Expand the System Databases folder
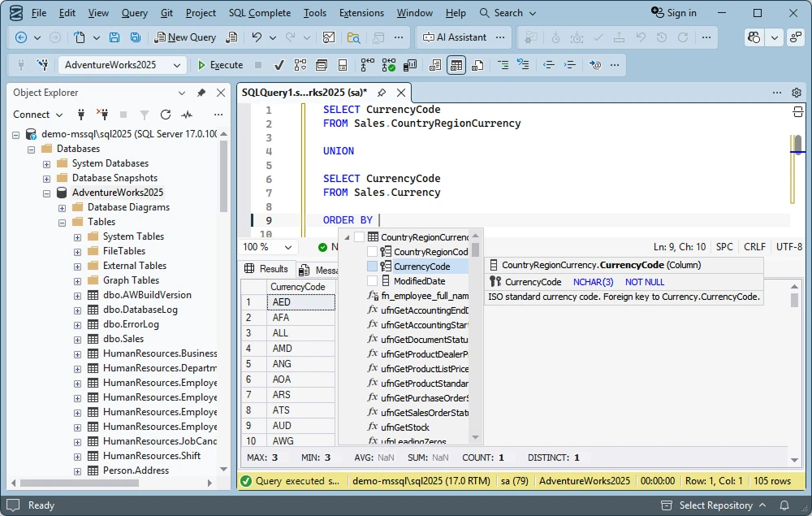The width and height of the screenshot is (812, 516). point(46,163)
